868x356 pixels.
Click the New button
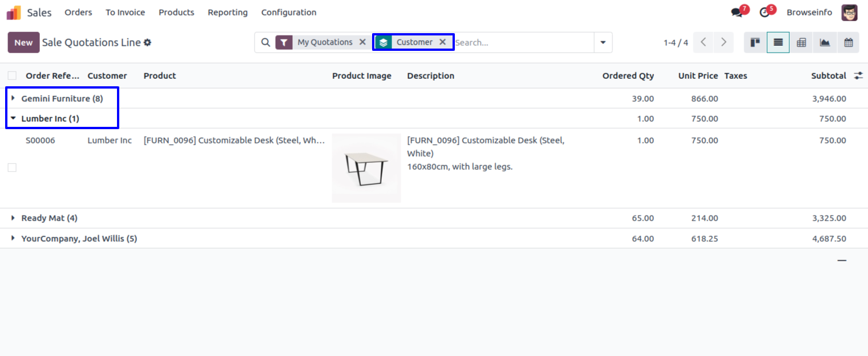pos(23,42)
